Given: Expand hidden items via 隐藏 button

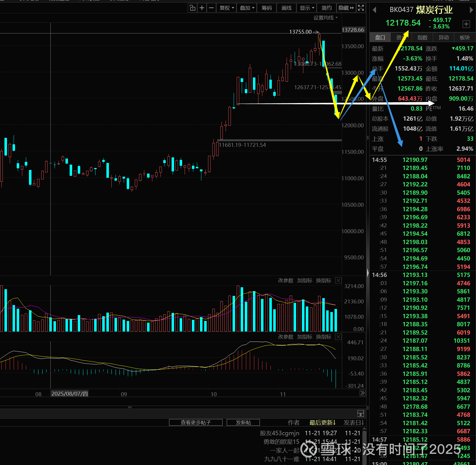Looking at the screenshot, I should 346,8.
